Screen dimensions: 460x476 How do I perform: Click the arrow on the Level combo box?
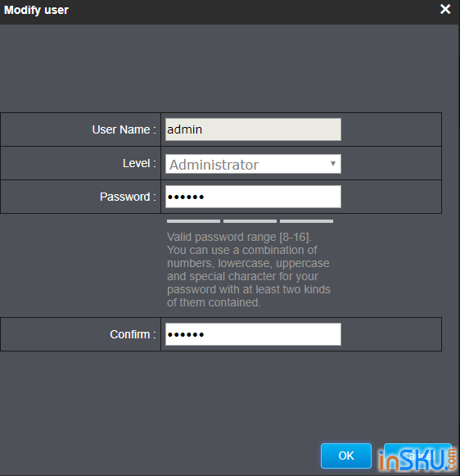point(333,164)
